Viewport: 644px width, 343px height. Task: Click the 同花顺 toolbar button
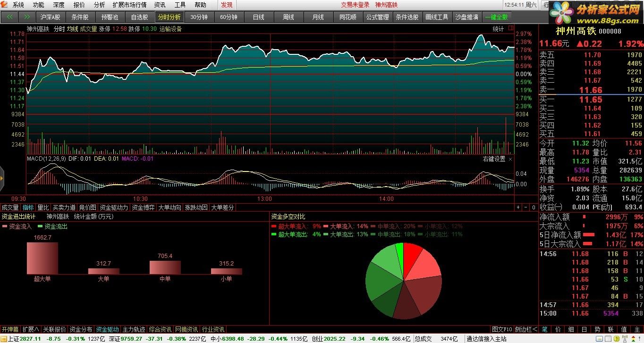[x=348, y=17]
